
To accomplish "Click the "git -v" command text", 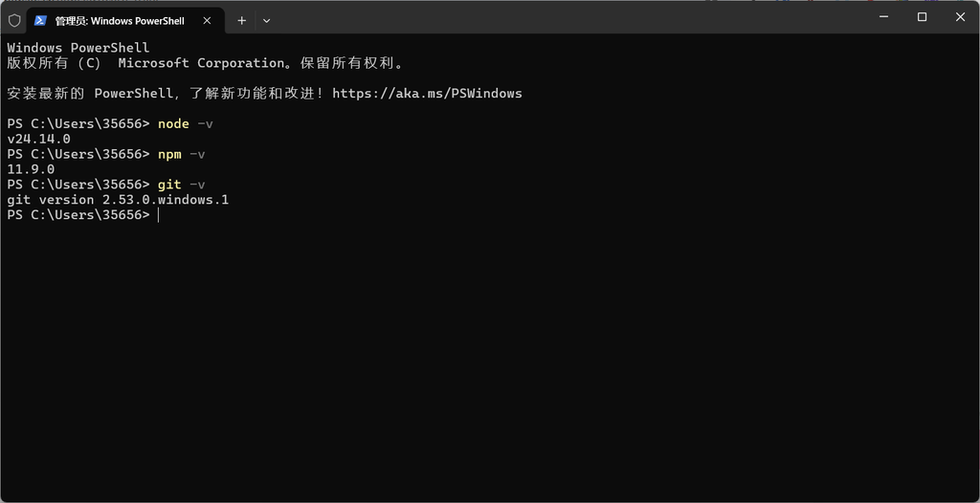I will coord(182,185).
